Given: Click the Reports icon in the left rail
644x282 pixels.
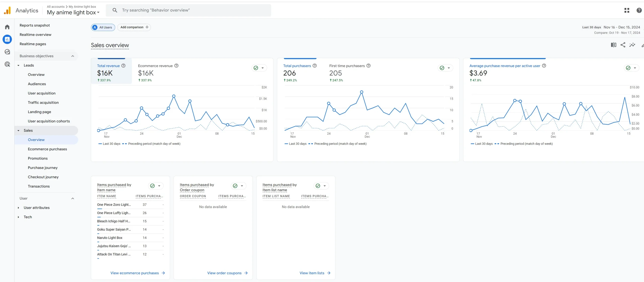Looking at the screenshot, I should pyautogui.click(x=7, y=39).
